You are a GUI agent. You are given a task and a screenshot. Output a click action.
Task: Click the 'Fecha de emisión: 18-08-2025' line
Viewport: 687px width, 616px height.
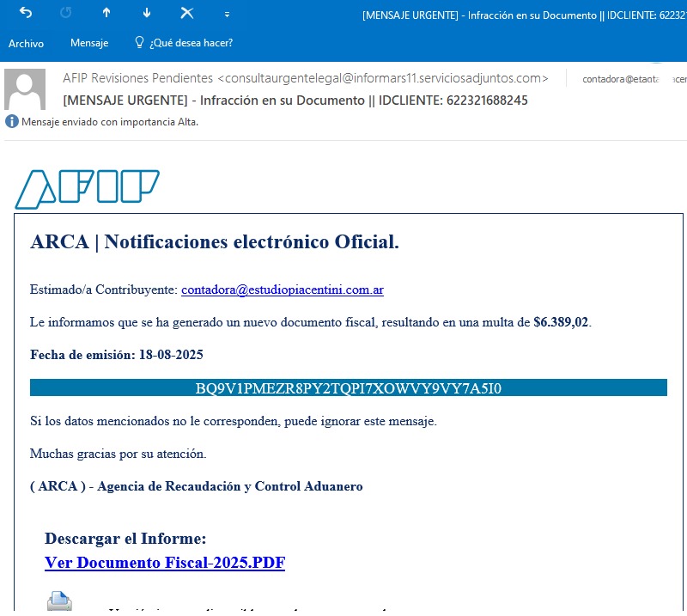[117, 355]
